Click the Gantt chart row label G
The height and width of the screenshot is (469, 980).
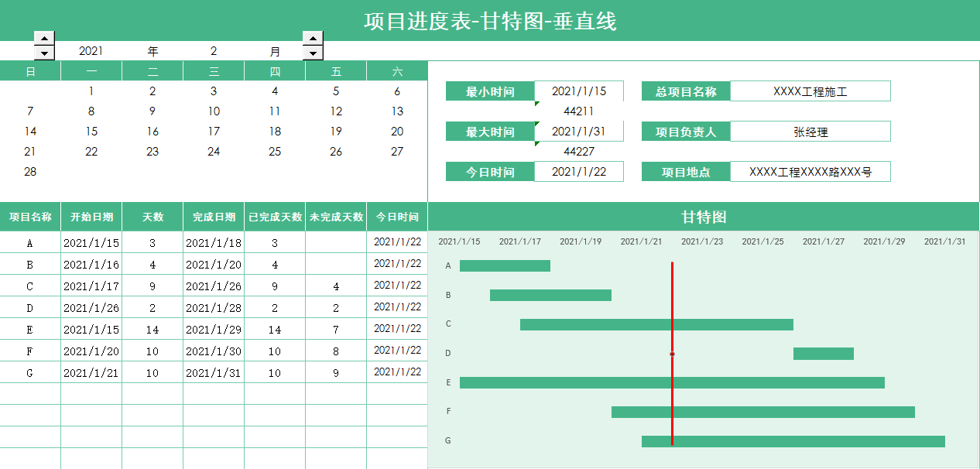(x=448, y=441)
